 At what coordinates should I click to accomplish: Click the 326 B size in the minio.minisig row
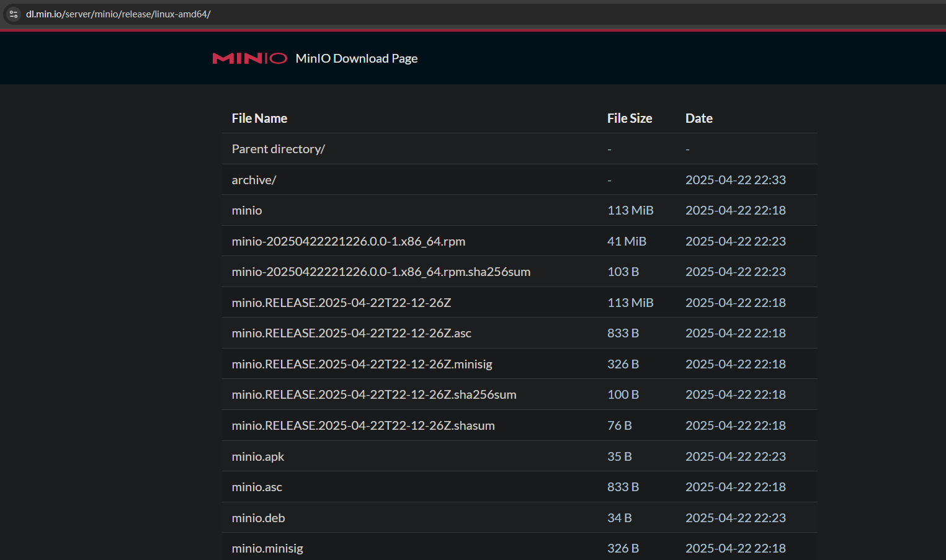coord(623,548)
